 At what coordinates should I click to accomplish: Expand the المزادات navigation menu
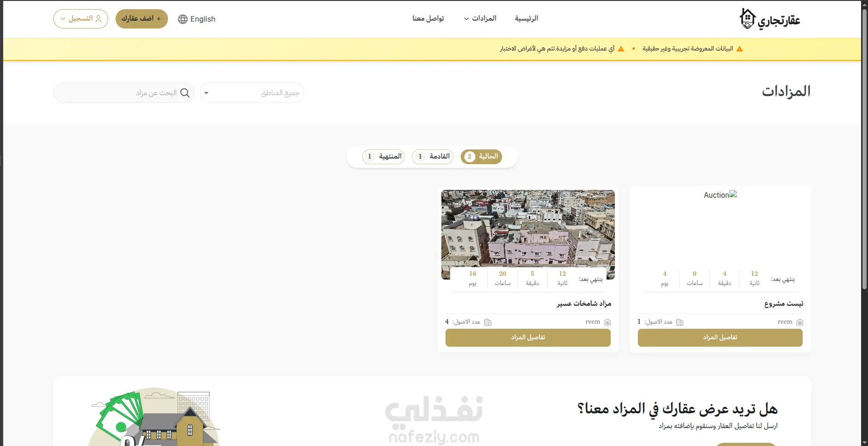(480, 18)
